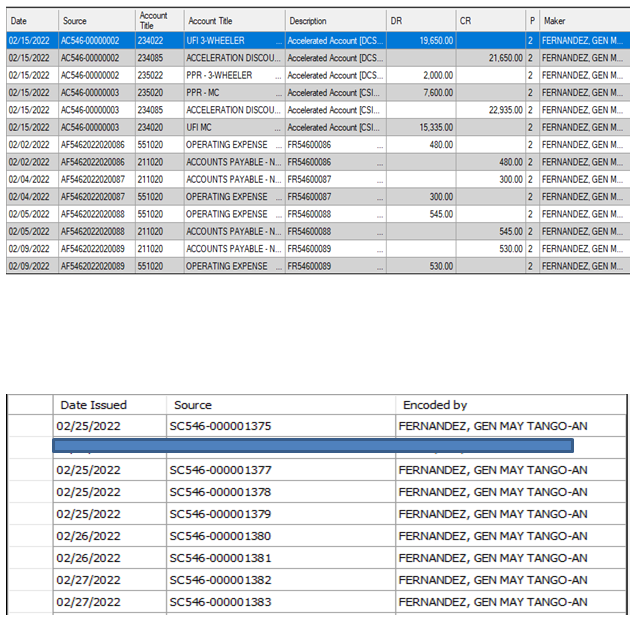Image resolution: width=636 pixels, height=622 pixels.
Task: Select row with source SC546-000001380
Action: tap(317, 536)
